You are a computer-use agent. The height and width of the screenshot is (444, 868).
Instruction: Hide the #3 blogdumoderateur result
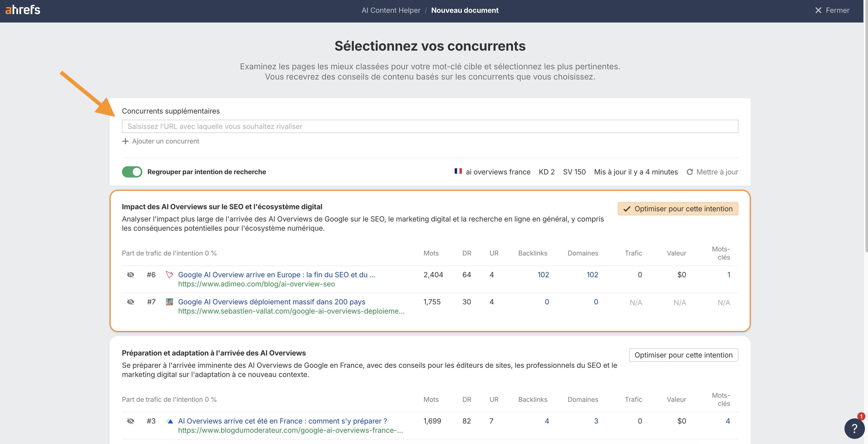click(130, 421)
